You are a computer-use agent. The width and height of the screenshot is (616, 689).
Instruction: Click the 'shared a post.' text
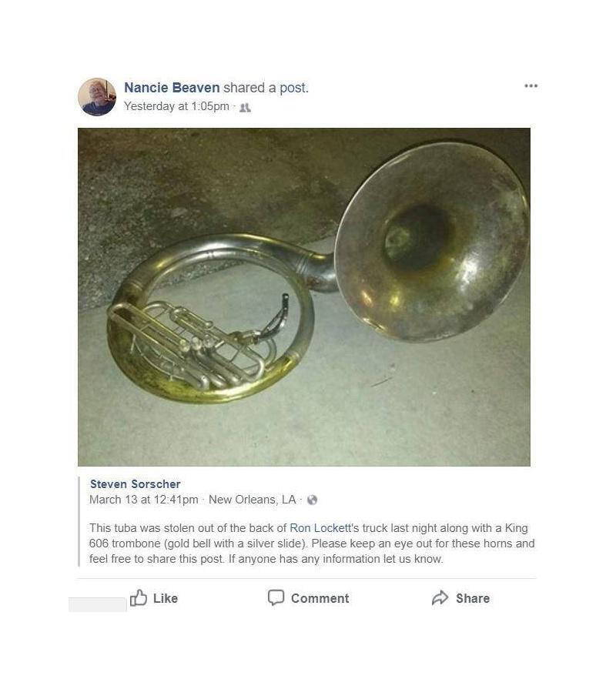pos(266,88)
